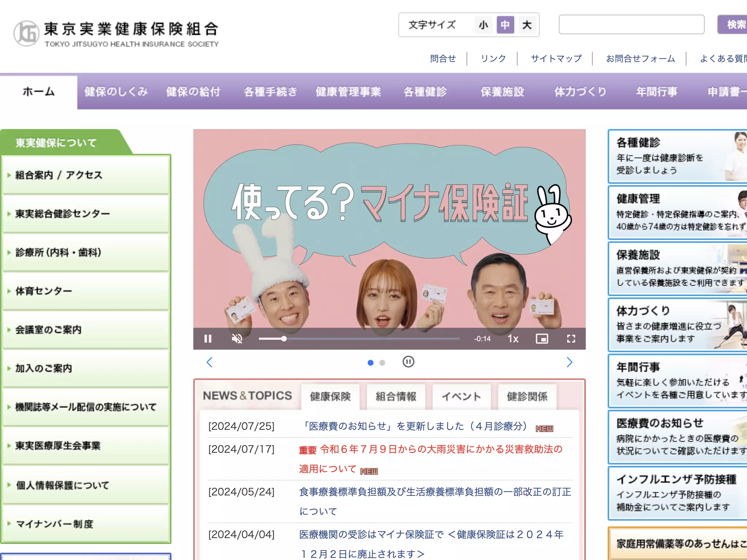Click the 検索 search button
Viewport: 747px width, 560px height.
coord(732,24)
